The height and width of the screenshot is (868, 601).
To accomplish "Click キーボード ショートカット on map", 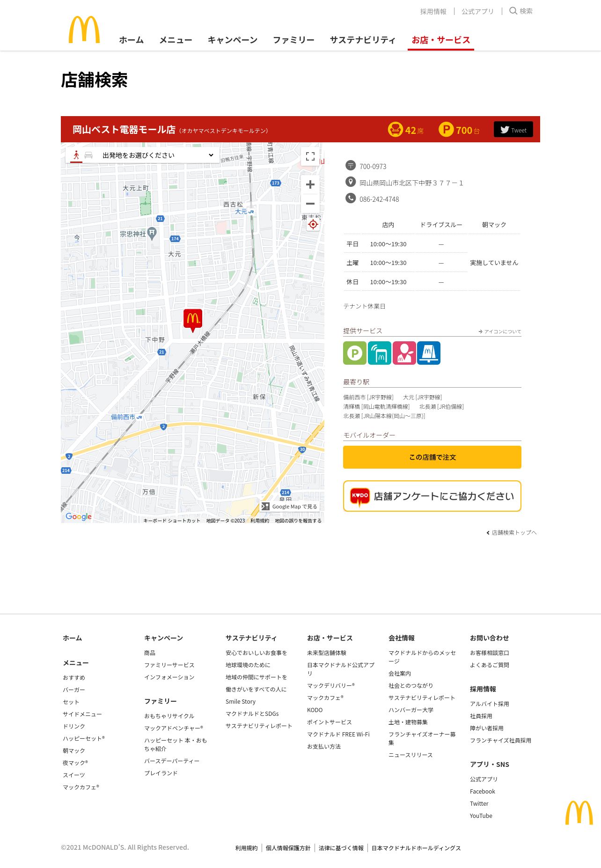I will pos(171,521).
